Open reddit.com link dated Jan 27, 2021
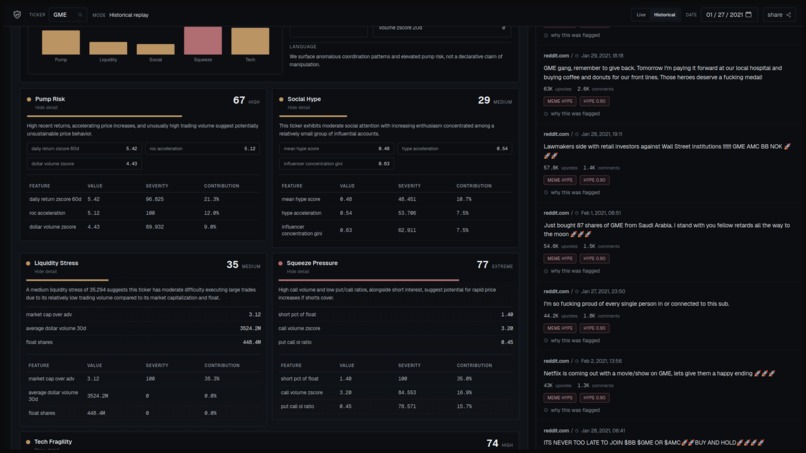 [x=556, y=292]
